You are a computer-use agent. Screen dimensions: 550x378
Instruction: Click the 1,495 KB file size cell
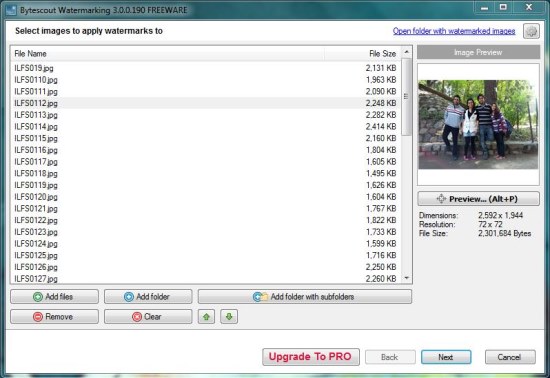pos(381,173)
